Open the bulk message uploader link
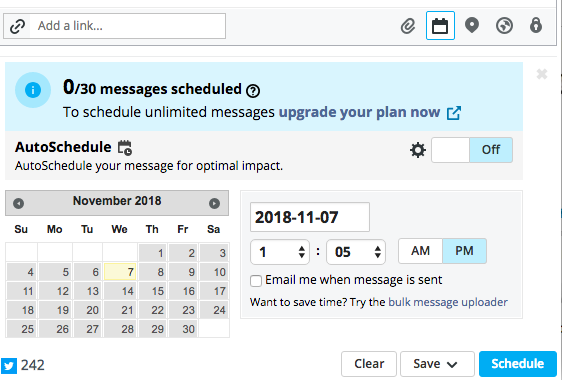562x380 pixels. tap(448, 302)
